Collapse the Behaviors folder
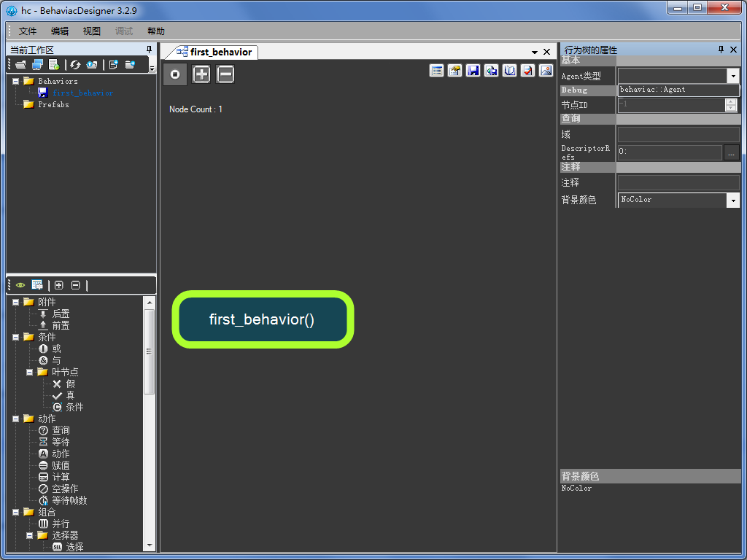 pos(16,81)
